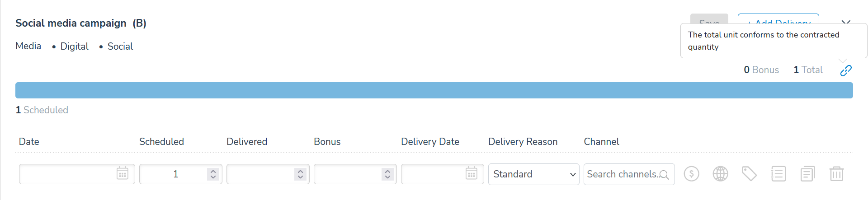868x200 pixels.
Task: Click the Delivered quantity stepper arrows
Action: click(x=300, y=174)
